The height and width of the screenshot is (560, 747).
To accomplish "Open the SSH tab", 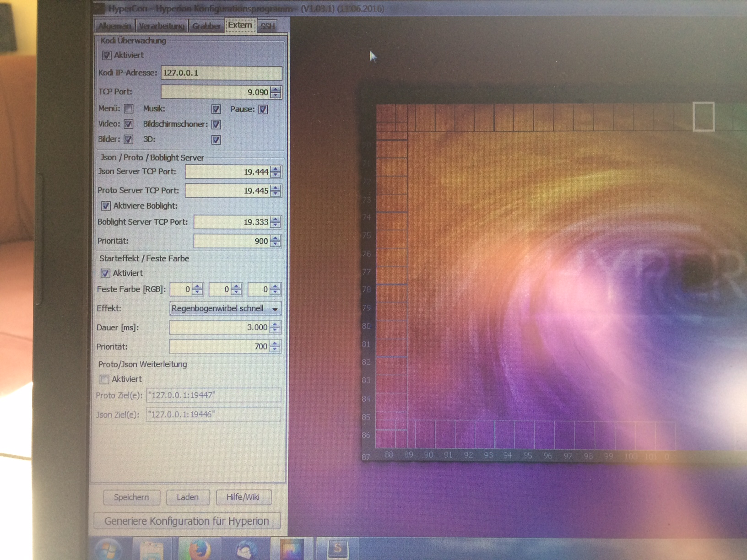I will (268, 26).
